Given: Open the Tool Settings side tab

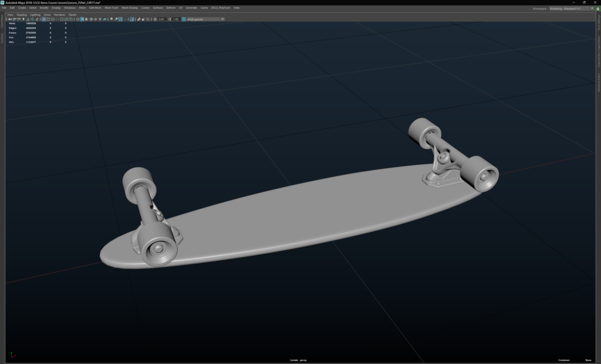Looking at the screenshot, I should tap(599, 23).
